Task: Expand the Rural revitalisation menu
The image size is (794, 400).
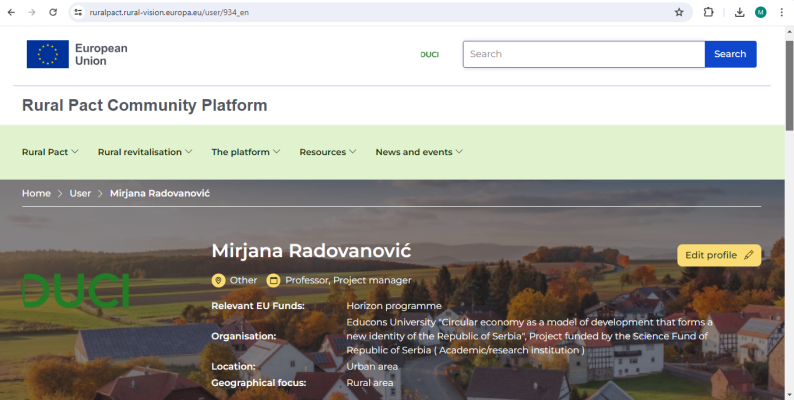Action: click(145, 152)
